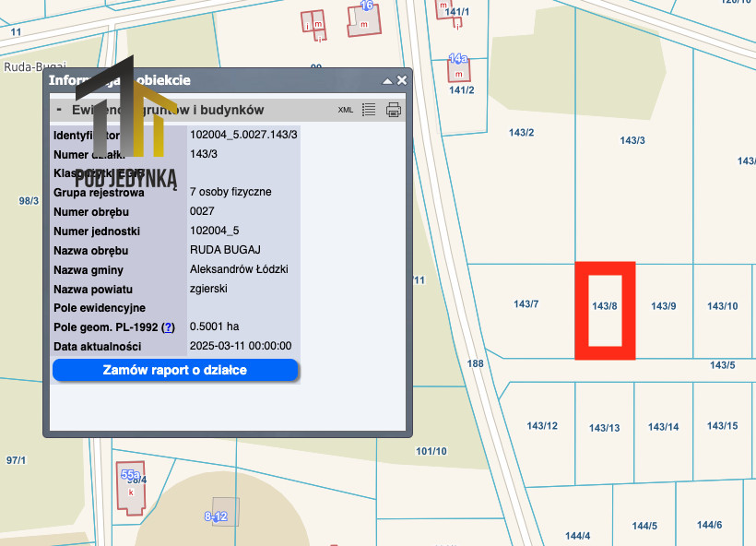Select parcel 143/9 on the map
The height and width of the screenshot is (546, 756).
click(664, 306)
